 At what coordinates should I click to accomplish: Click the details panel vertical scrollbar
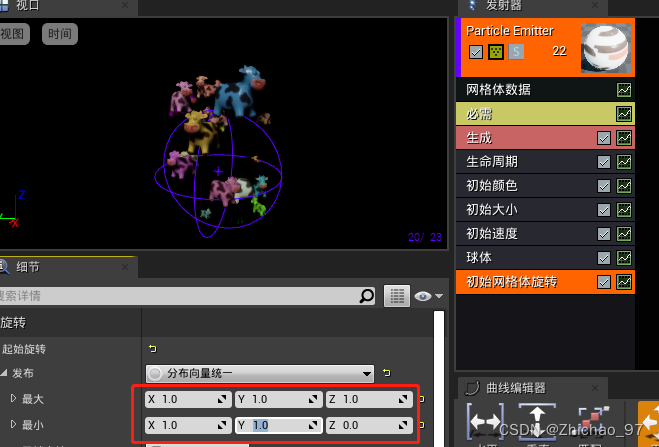pos(439,378)
